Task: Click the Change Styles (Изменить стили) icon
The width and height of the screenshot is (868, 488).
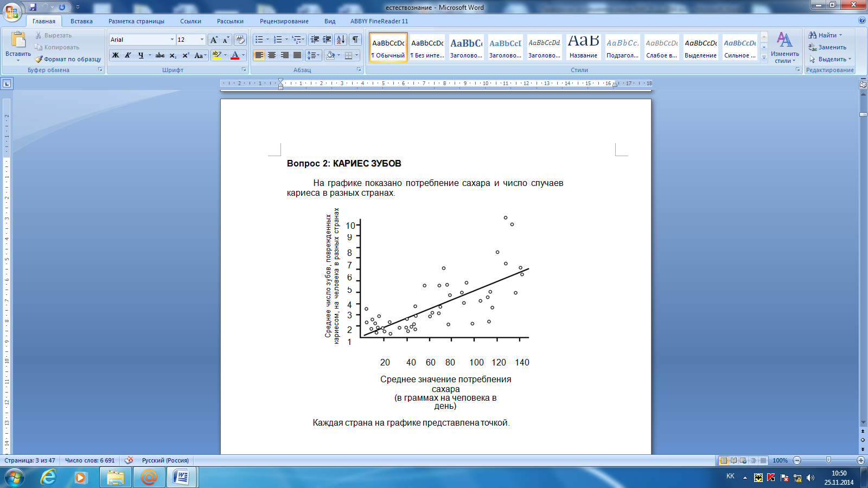Action: (x=784, y=40)
